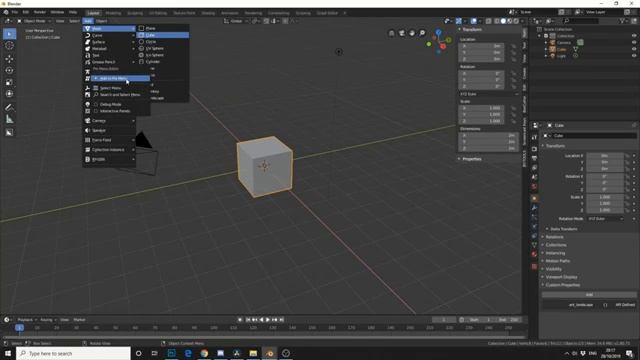The width and height of the screenshot is (640, 360).
Task: Hide Collection with its eye icon
Action: point(634,36)
